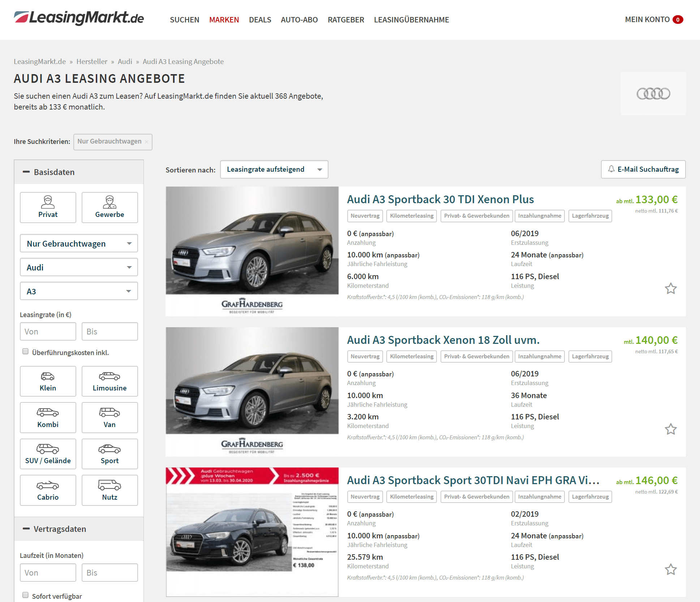Enable Sofort verfügbar checkbox

(x=25, y=595)
